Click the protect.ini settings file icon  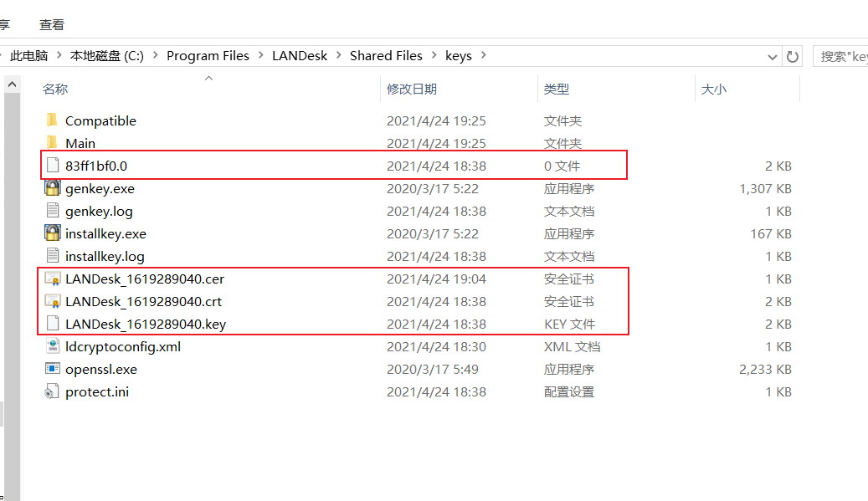point(52,391)
